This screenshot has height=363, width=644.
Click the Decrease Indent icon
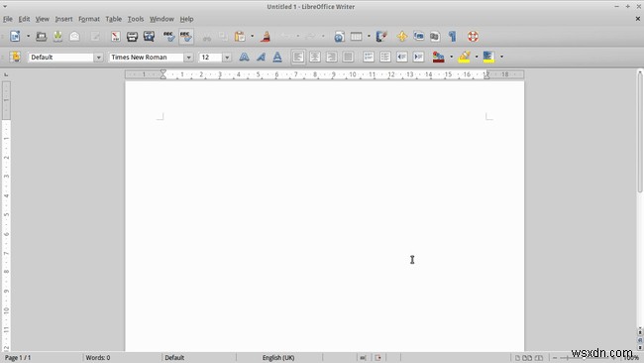point(402,57)
